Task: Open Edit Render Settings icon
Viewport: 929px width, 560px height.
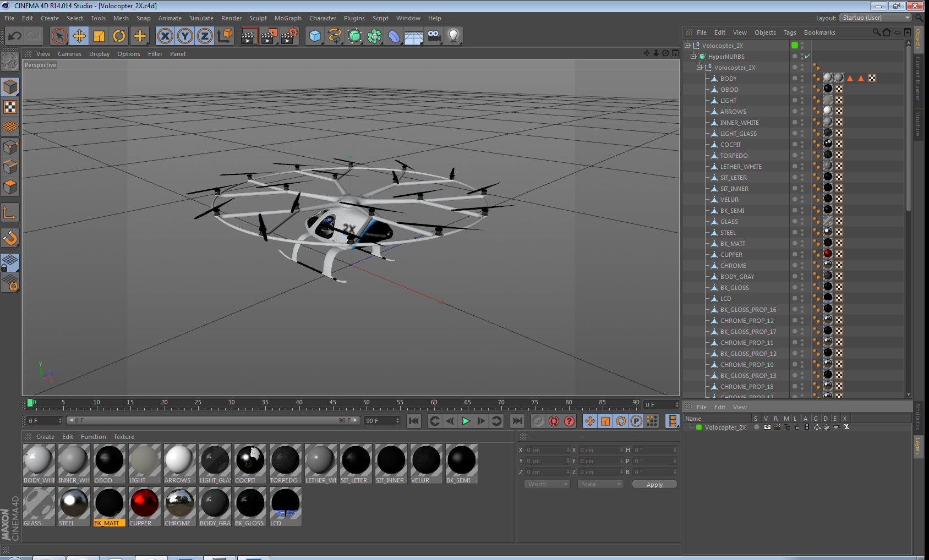Action: coord(289,36)
